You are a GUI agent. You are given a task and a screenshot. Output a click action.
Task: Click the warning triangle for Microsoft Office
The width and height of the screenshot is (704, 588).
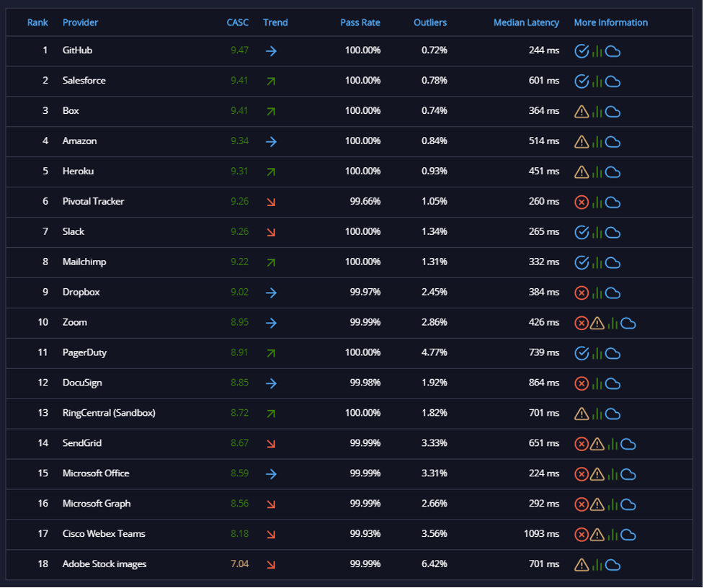tap(597, 474)
